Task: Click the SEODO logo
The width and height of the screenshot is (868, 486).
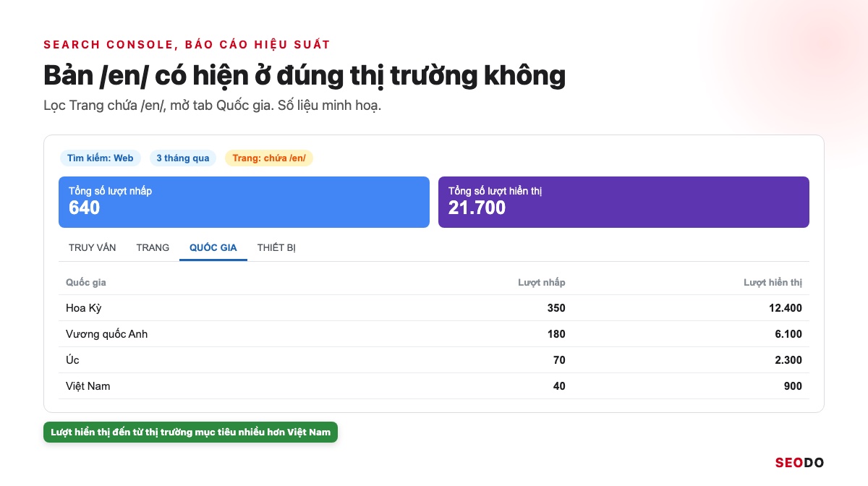Action: [799, 463]
